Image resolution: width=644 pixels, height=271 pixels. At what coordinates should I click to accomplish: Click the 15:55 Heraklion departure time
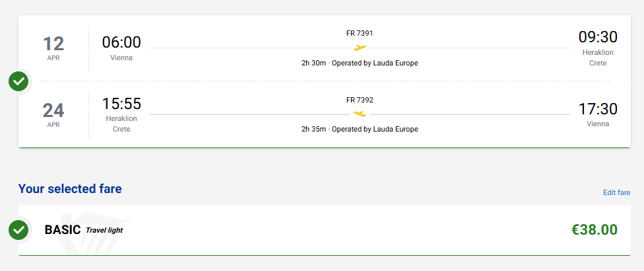(121, 104)
